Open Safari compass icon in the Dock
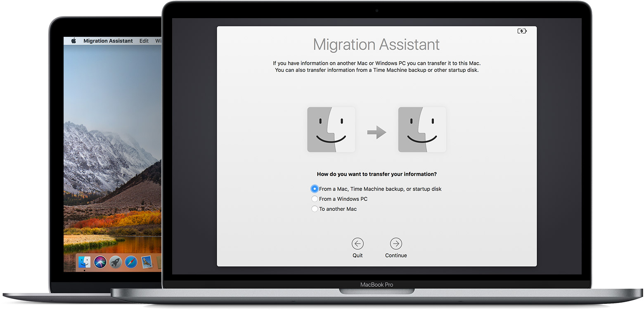Screen dimensions: 644x310 click(x=131, y=262)
